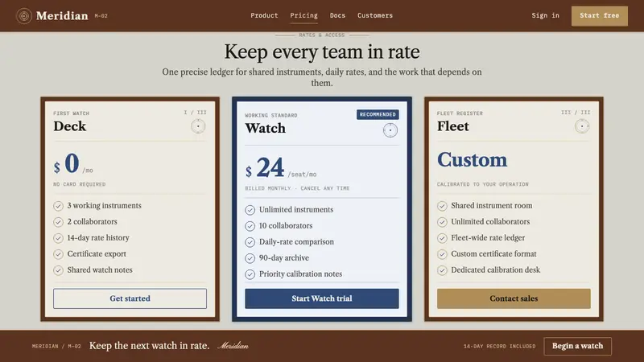Click the dial icon on Deck card
This screenshot has width=644, height=362.
[198, 126]
